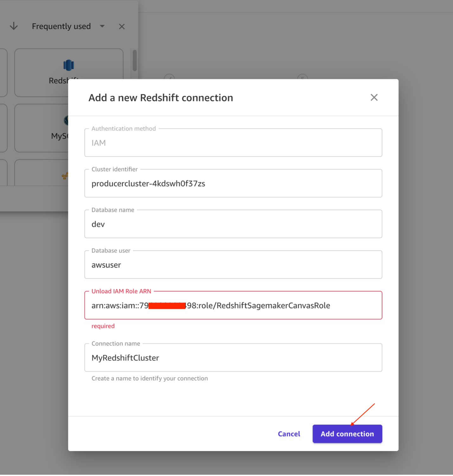Click 'Create a name to identify your connection' hint

tap(150, 378)
